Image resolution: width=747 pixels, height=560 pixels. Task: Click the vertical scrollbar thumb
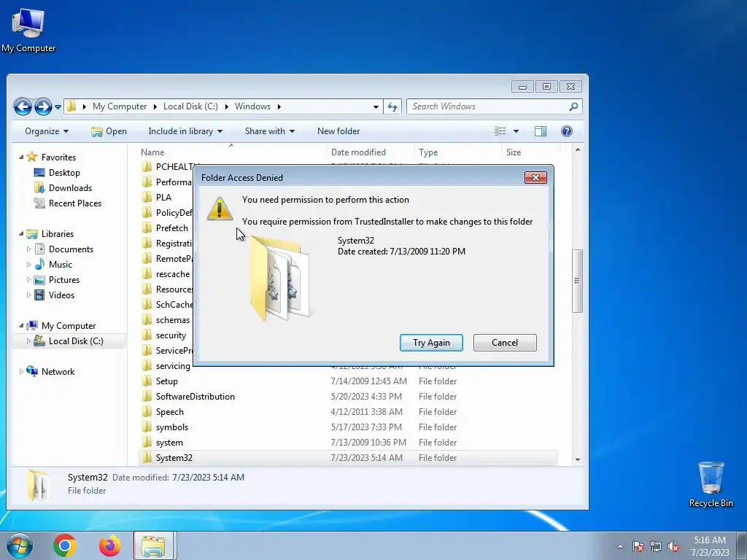tap(578, 281)
